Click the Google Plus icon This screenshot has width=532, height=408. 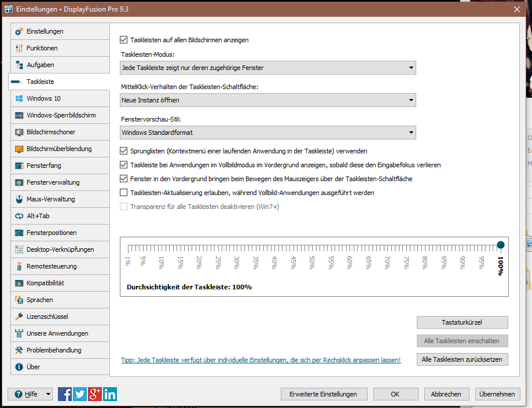(94, 394)
